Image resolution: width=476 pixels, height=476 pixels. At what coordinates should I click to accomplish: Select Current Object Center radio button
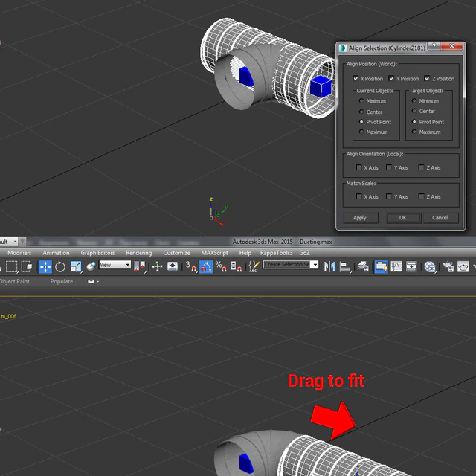pos(361,112)
